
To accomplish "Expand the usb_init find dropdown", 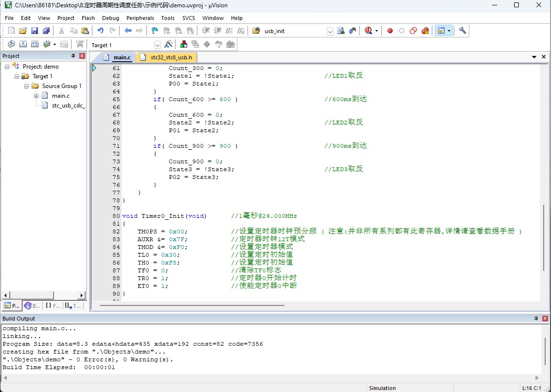I will pyautogui.click(x=330, y=31).
